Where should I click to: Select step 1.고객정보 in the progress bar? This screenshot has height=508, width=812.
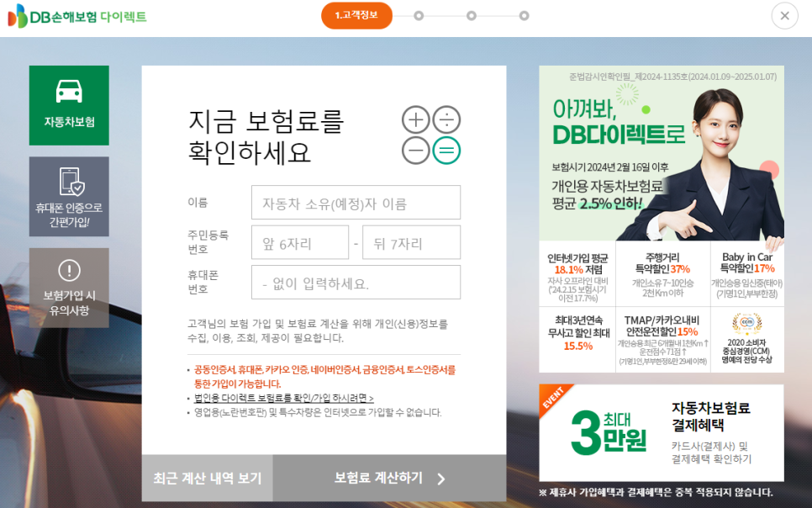356,15
